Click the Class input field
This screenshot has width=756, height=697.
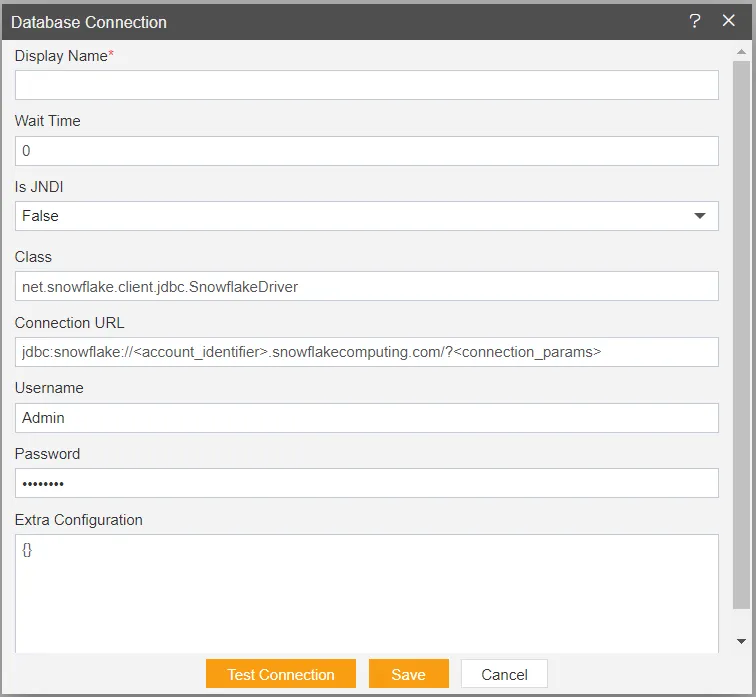click(x=366, y=286)
